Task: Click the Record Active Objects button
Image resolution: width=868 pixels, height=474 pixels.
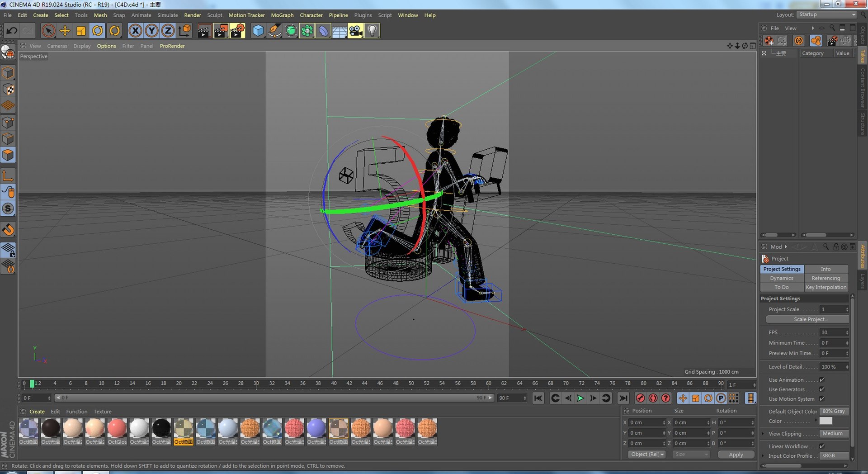Action: [x=640, y=398]
